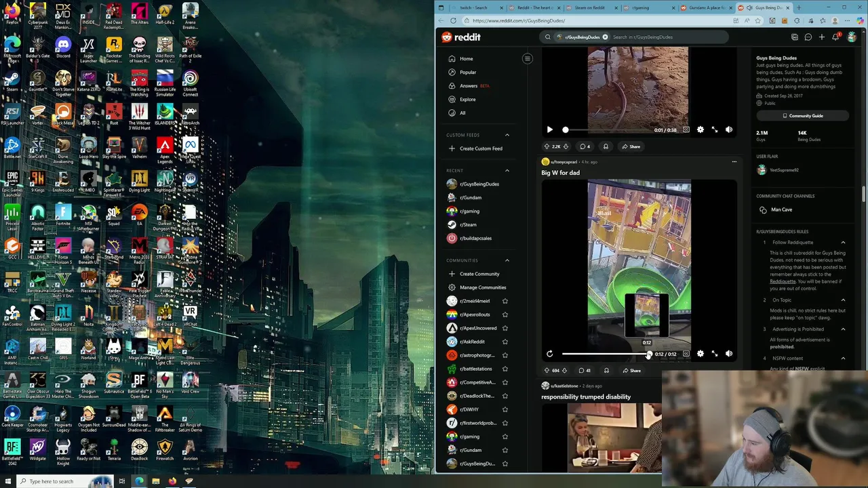Give award on Big W for dad post

coord(606,371)
